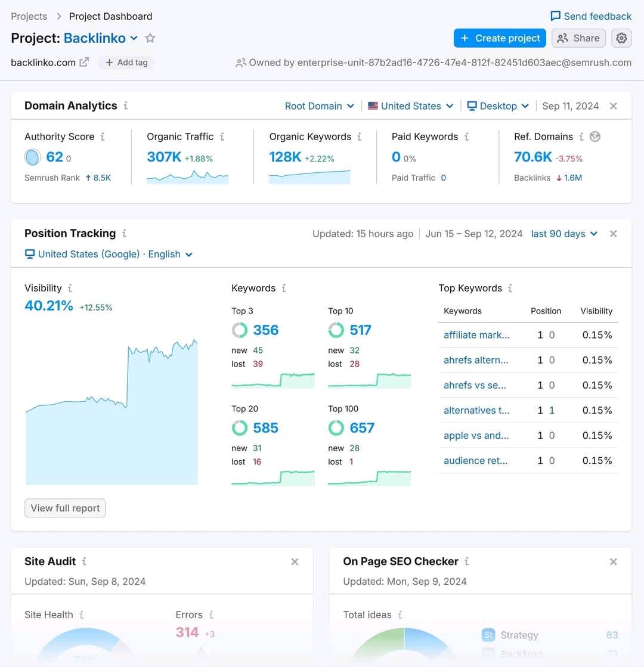
Task: Close the Domain Analytics widget
Action: (614, 106)
